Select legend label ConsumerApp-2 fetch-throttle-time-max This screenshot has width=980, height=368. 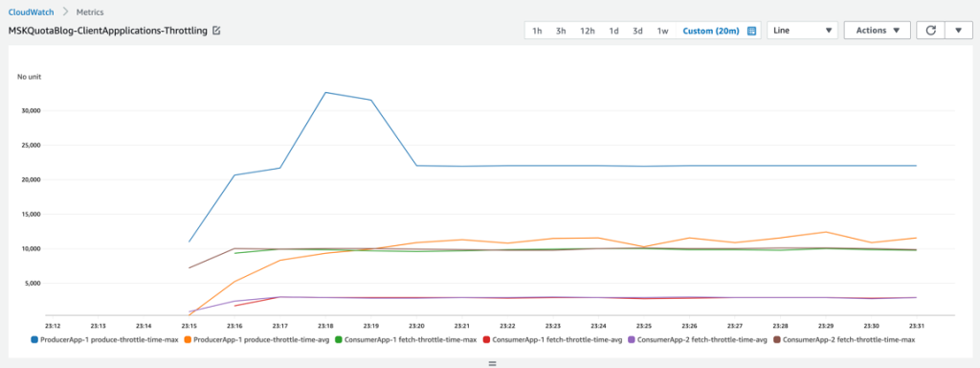(848, 340)
